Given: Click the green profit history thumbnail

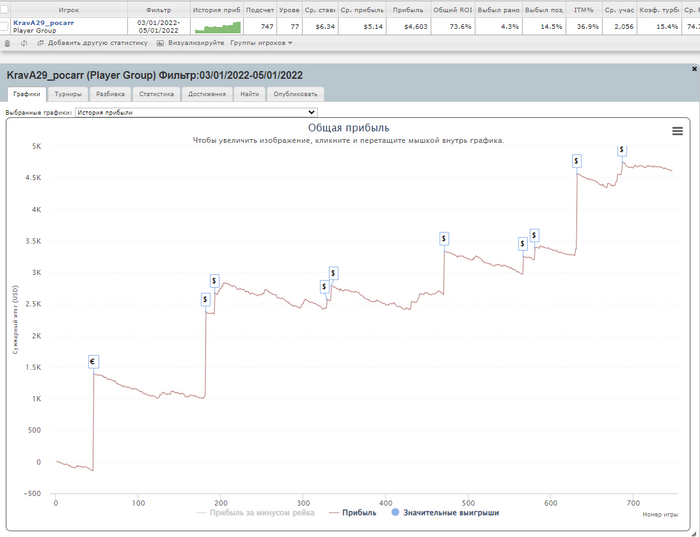Looking at the screenshot, I should pos(218,27).
